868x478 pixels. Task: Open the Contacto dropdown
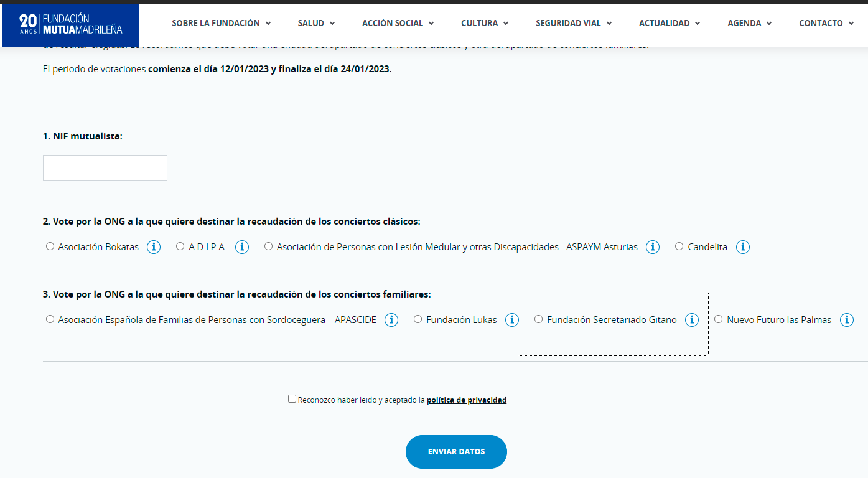click(826, 23)
